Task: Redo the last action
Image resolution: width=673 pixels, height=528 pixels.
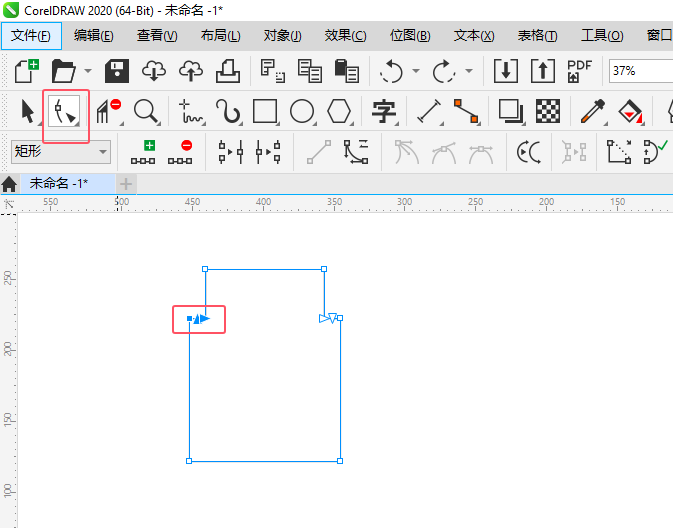Action: (x=444, y=71)
